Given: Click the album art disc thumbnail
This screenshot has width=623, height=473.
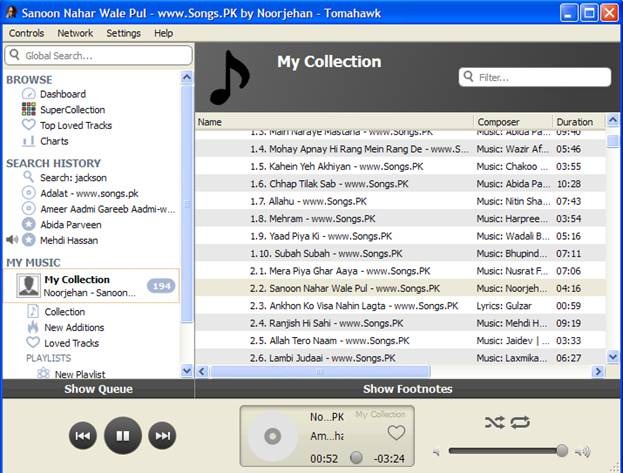Looking at the screenshot, I should tap(271, 436).
